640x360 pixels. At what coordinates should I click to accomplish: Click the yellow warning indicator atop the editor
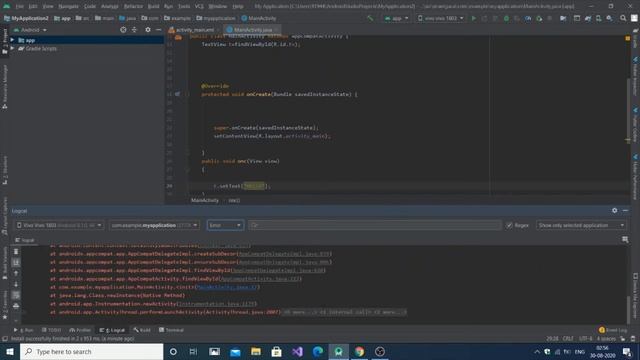pos(627,38)
